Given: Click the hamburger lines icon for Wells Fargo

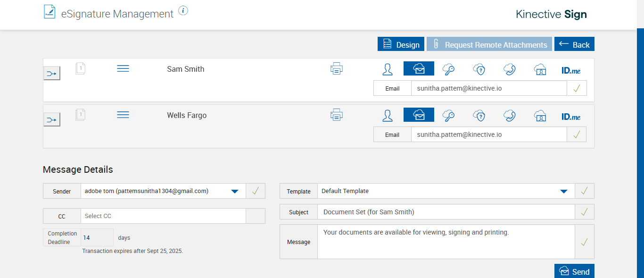Looking at the screenshot, I should (123, 115).
